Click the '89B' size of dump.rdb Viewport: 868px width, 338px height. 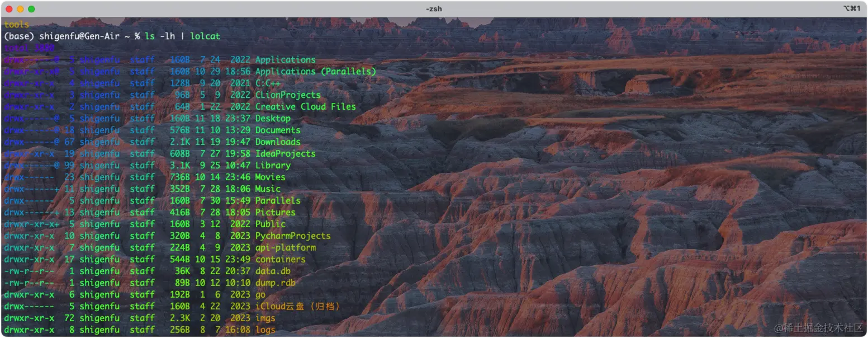pos(182,283)
